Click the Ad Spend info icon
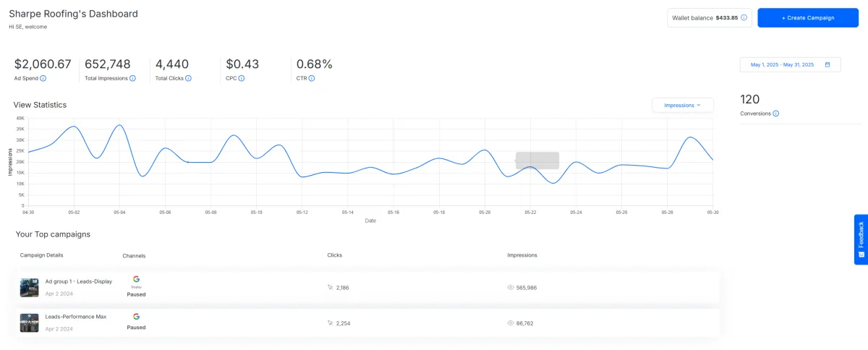868x350 pixels. tap(43, 78)
